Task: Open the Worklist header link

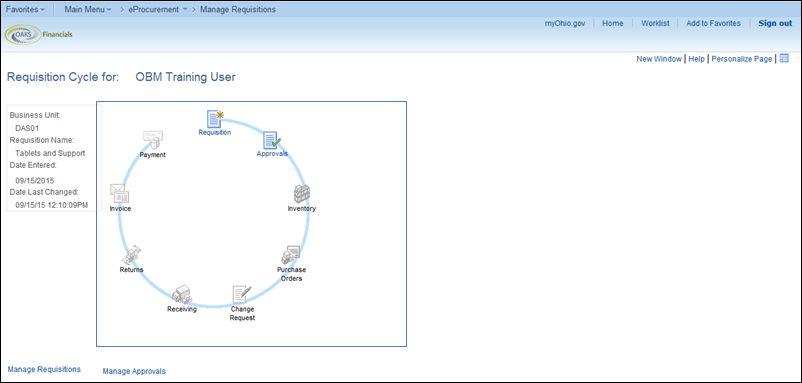Action: pyautogui.click(x=655, y=23)
